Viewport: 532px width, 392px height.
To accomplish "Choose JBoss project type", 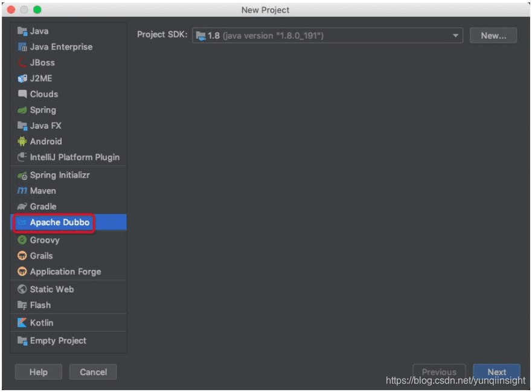I will coord(68,62).
